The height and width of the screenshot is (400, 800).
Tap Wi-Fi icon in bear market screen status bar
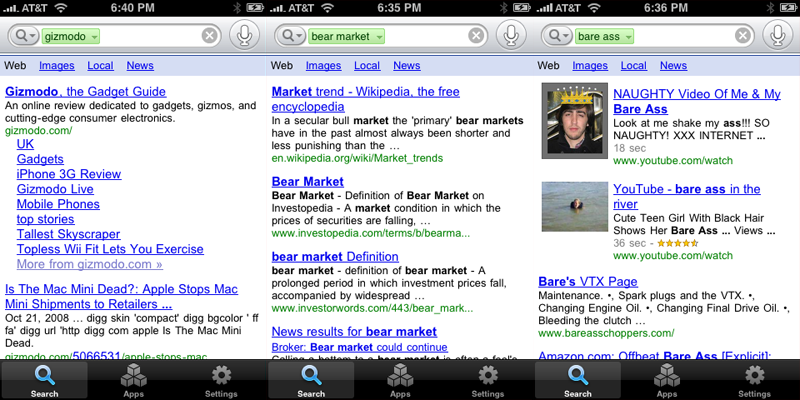click(x=328, y=8)
